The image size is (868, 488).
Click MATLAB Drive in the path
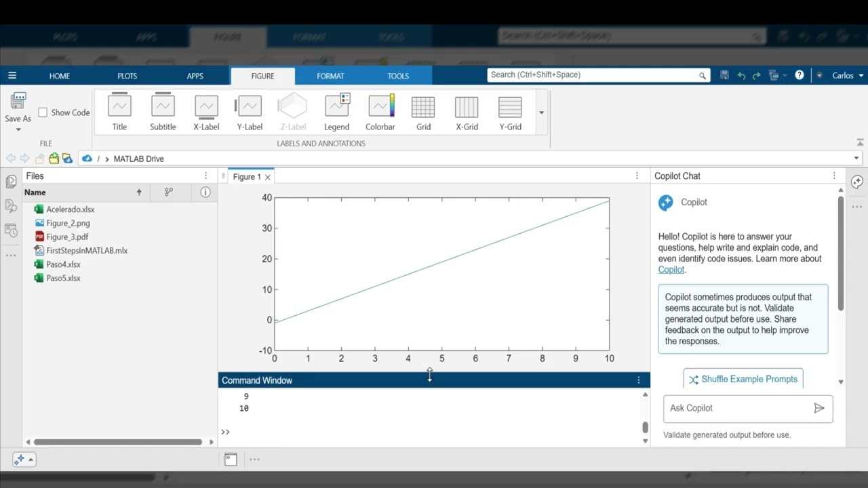[138, 159]
